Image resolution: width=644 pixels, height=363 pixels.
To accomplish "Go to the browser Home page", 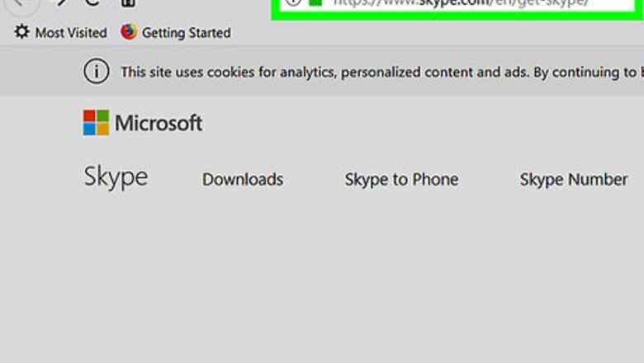I will [129, 3].
